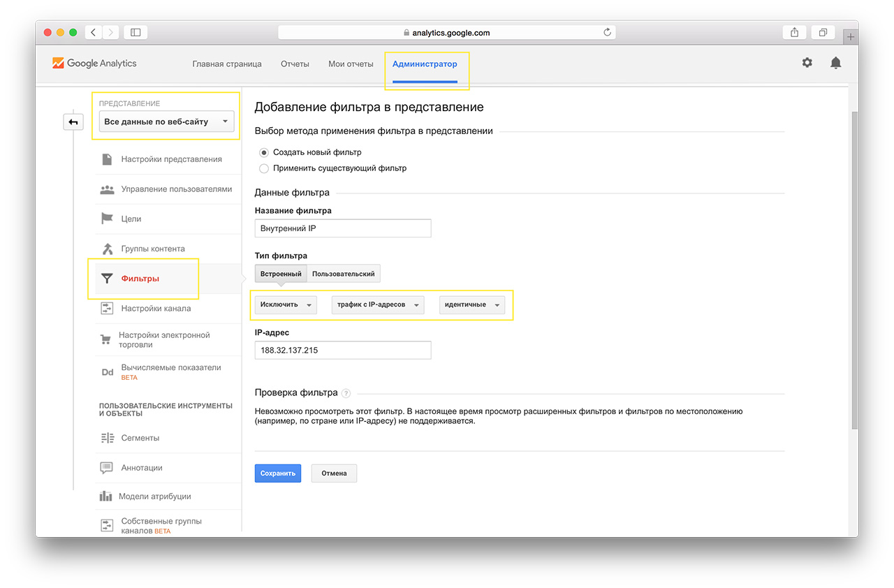Select Применить существующий фильтр radio option
894x588 pixels.
pyautogui.click(x=264, y=168)
